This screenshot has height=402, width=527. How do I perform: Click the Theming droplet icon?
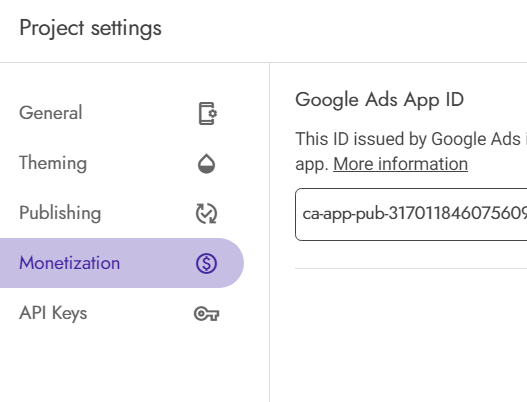pyautogui.click(x=206, y=163)
